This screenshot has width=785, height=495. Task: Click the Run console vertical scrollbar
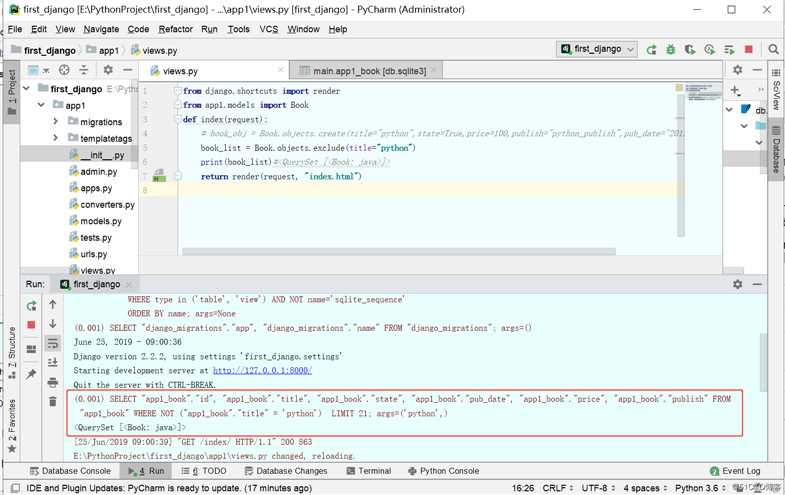(x=763, y=362)
